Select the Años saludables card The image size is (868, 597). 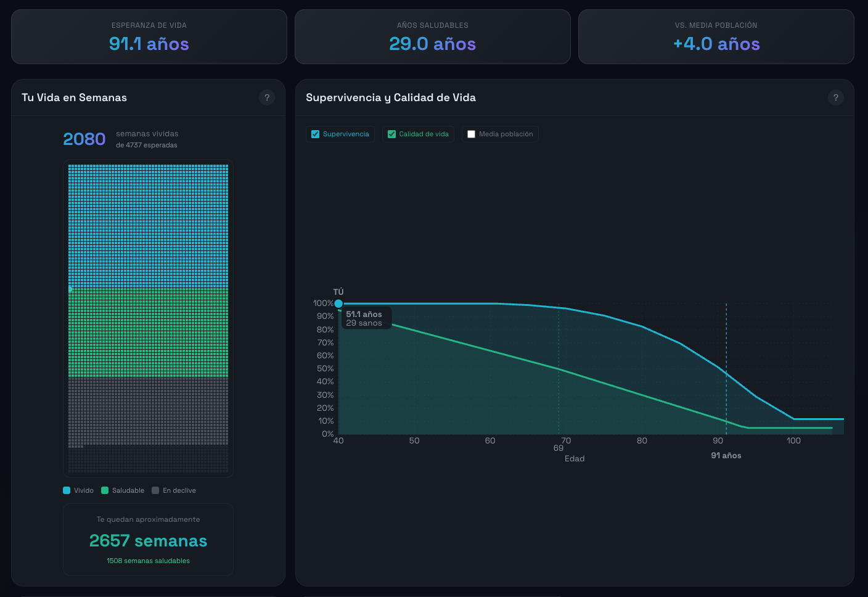(x=433, y=36)
